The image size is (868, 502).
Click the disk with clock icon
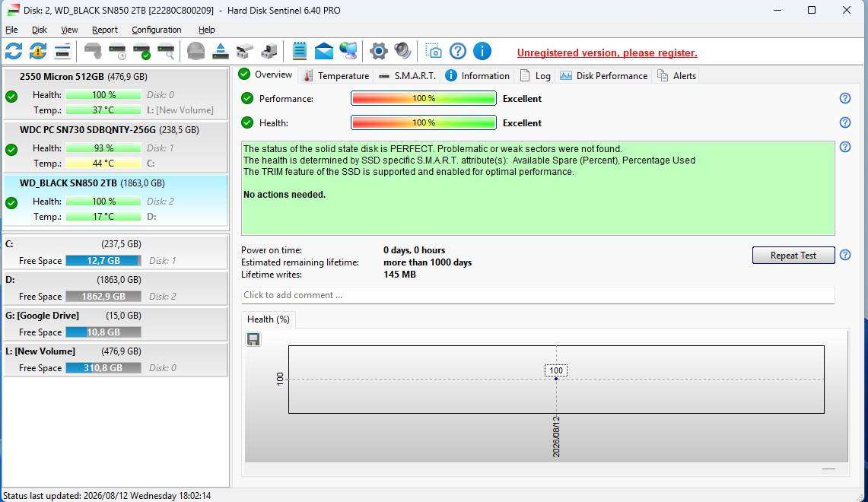coord(117,52)
